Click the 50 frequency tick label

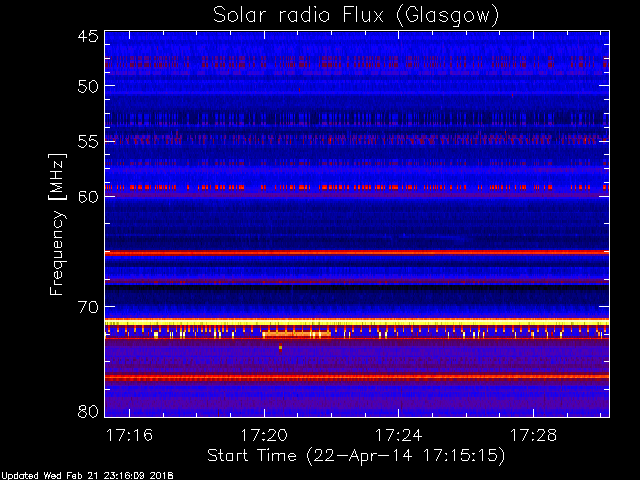88,86
